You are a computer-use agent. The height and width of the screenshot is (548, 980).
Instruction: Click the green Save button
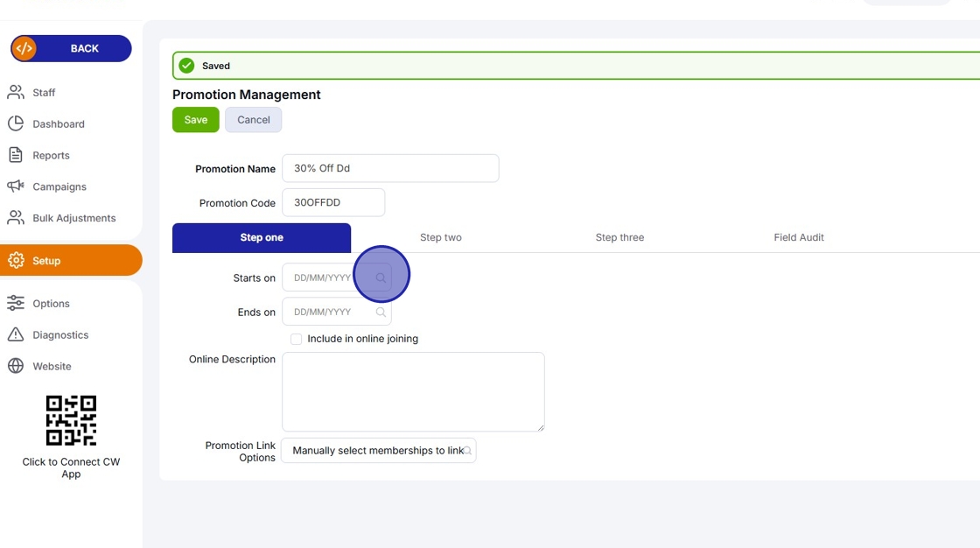point(196,119)
